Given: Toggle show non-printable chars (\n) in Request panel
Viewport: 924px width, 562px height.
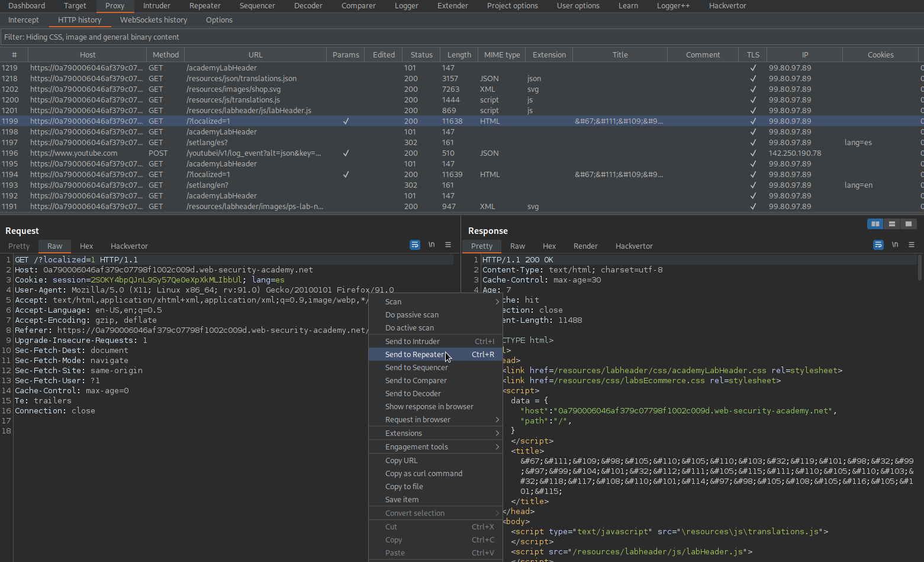Looking at the screenshot, I should coord(432,245).
